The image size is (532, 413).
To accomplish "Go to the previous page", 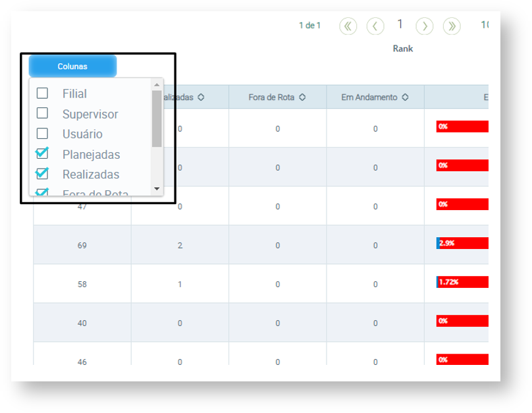I will click(x=375, y=26).
